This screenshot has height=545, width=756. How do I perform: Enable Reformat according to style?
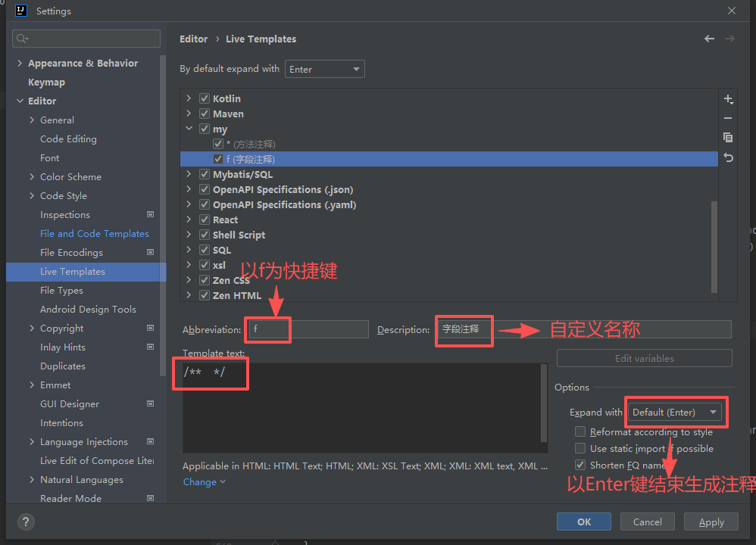[x=580, y=431]
